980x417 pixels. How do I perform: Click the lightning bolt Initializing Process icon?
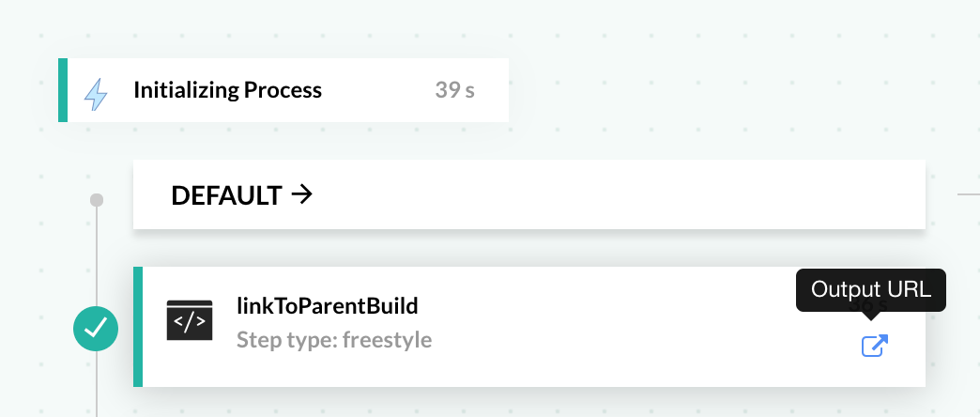click(x=97, y=92)
